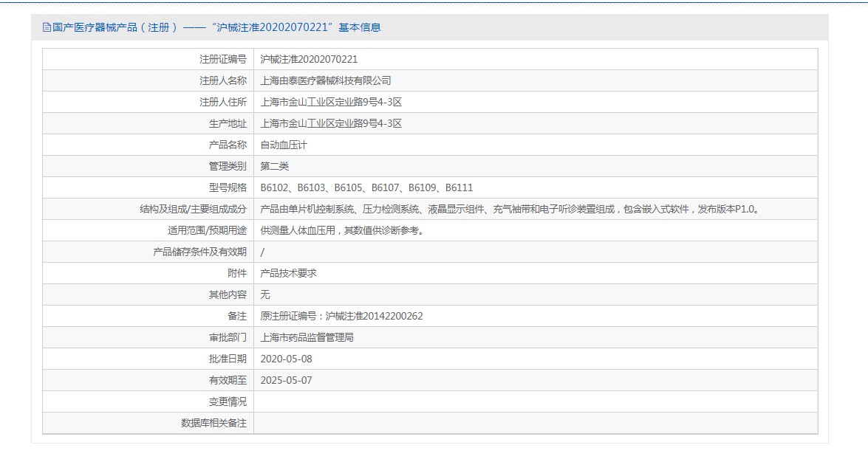Click the document icon before the page title

point(47,27)
